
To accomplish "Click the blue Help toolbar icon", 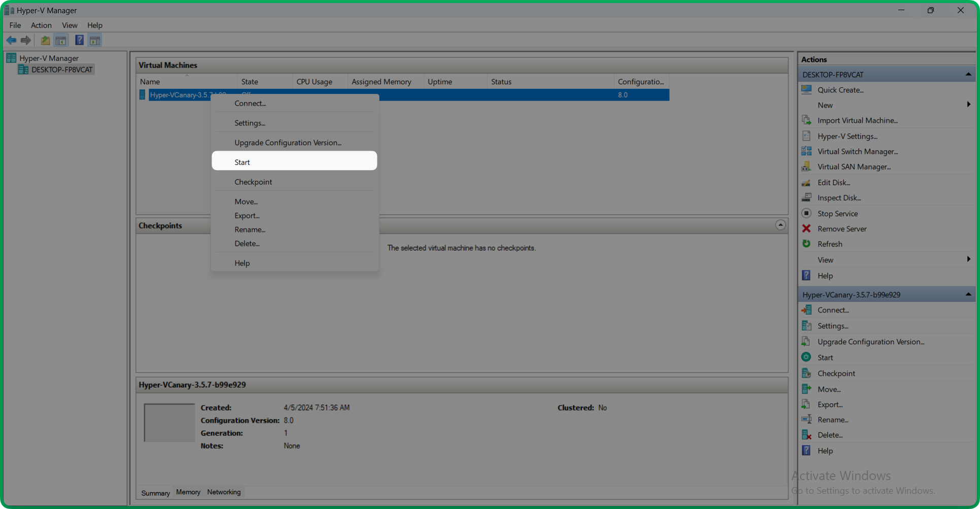I will click(x=80, y=40).
